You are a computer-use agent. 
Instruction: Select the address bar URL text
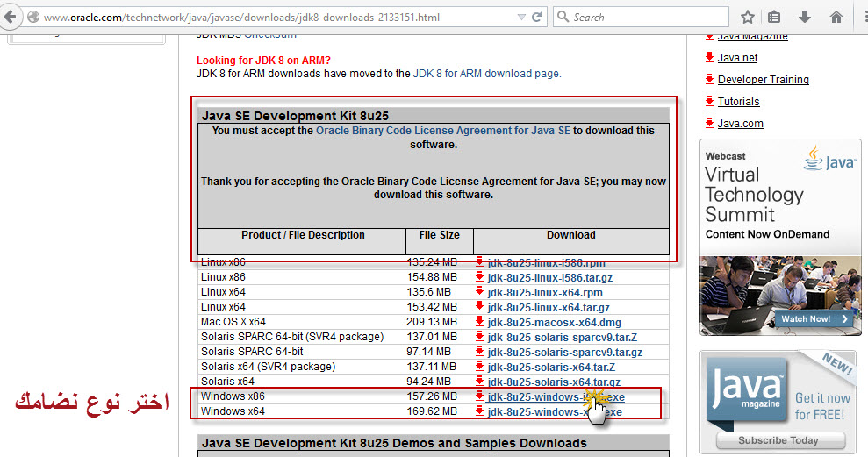coord(242,18)
